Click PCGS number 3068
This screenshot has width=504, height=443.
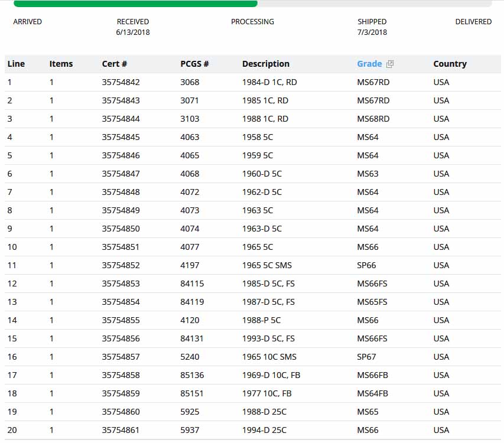190,82
